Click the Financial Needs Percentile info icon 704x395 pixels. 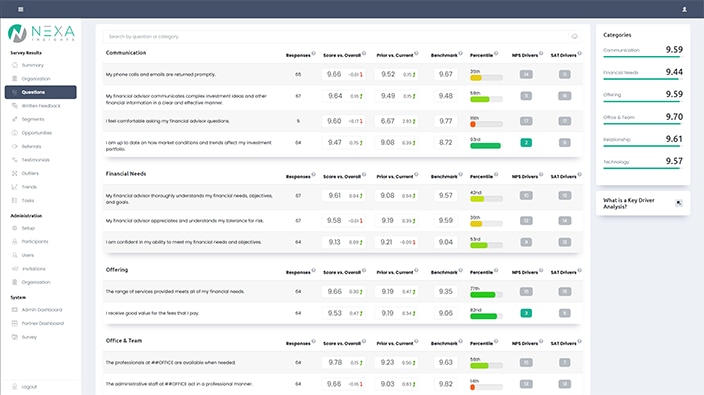tap(496, 175)
